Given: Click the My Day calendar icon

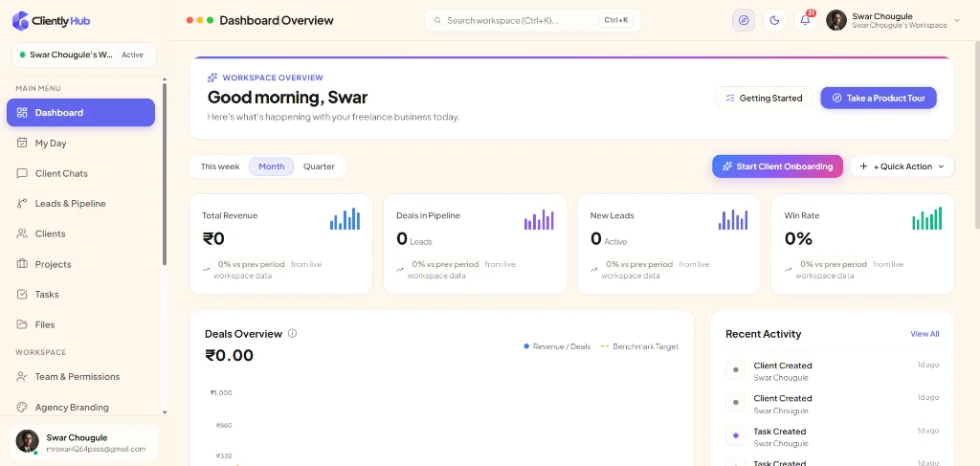Looking at the screenshot, I should click(x=22, y=143).
